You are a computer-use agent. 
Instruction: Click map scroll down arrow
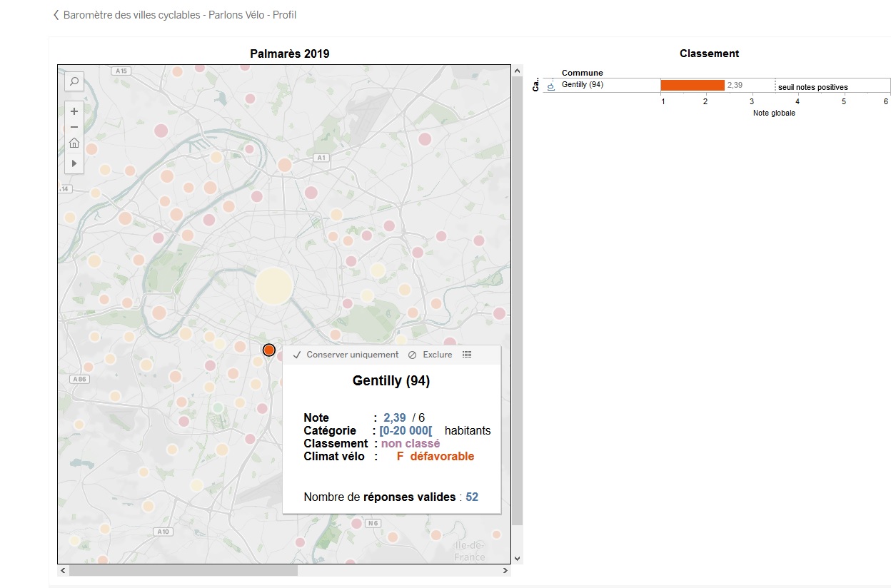(x=517, y=559)
